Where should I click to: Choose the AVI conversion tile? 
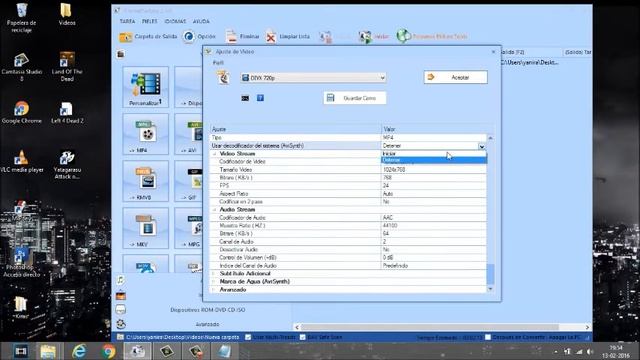coord(189,134)
